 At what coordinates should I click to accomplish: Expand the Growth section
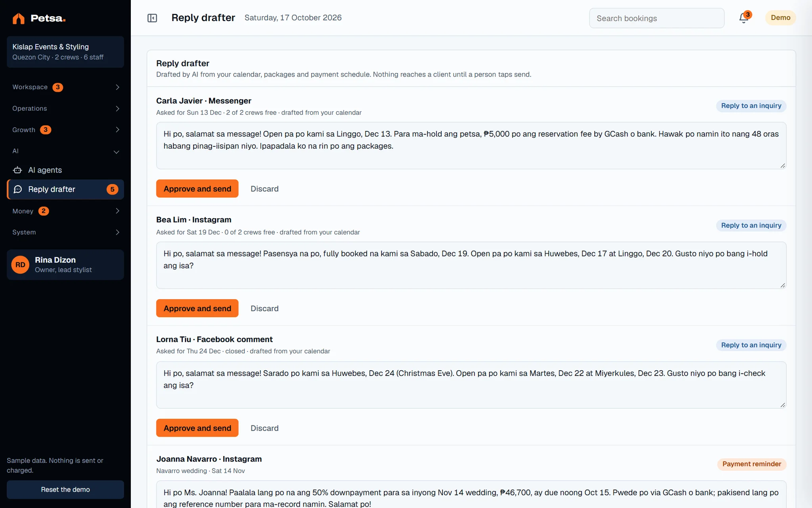click(x=65, y=130)
